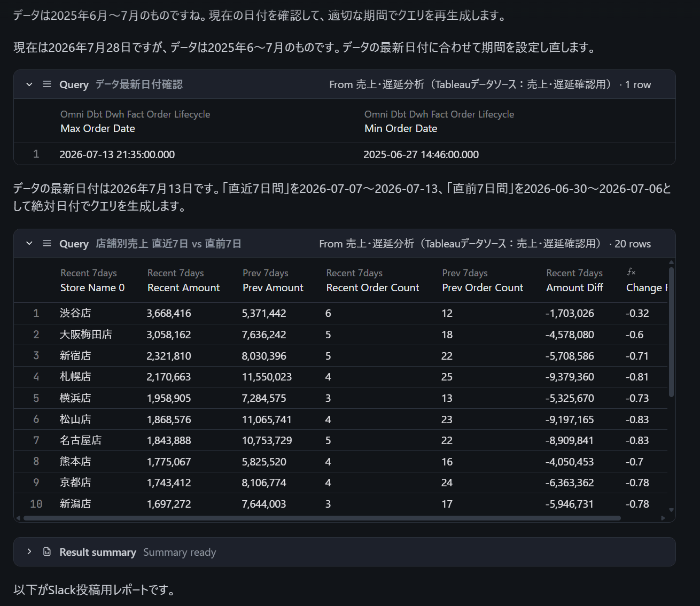Click the horizontal scrollbar right arrow

663,518
